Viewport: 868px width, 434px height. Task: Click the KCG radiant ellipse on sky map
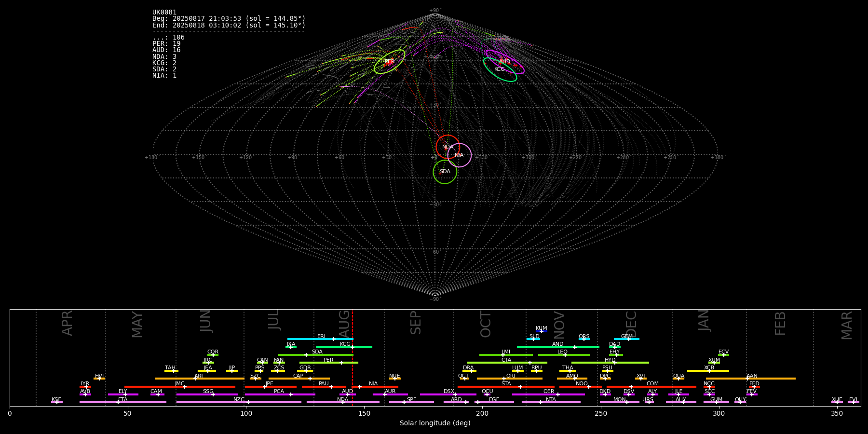(x=500, y=69)
